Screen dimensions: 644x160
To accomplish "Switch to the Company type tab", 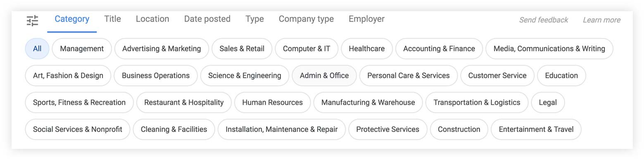I will [306, 19].
